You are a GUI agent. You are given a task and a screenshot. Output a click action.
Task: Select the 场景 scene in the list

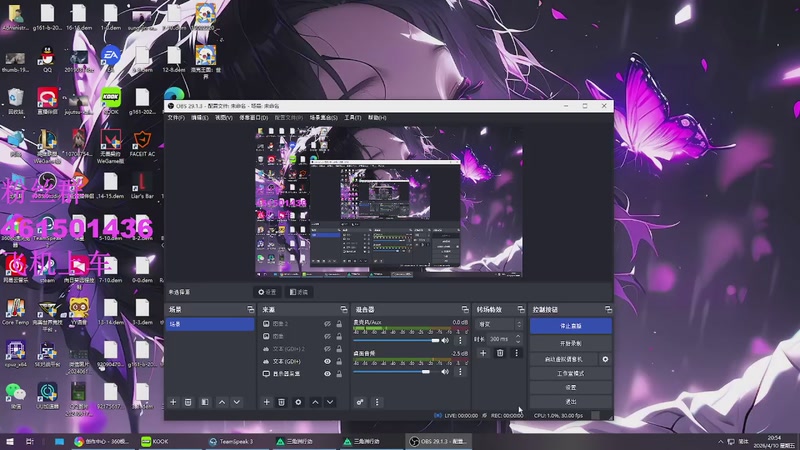point(210,324)
